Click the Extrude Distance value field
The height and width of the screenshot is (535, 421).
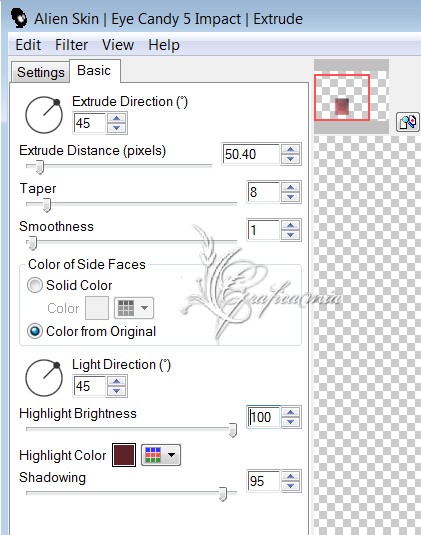(x=251, y=154)
